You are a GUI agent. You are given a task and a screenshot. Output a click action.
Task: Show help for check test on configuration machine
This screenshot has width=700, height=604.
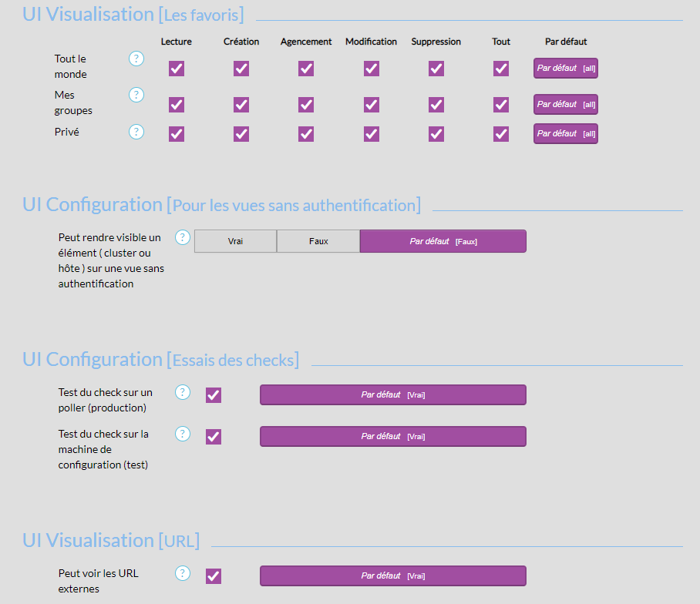point(183,434)
